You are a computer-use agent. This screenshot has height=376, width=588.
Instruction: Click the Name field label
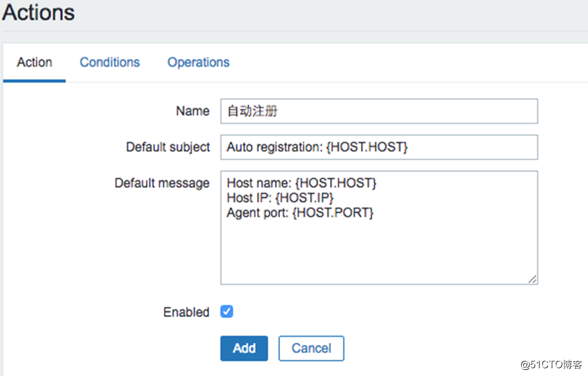click(x=193, y=111)
